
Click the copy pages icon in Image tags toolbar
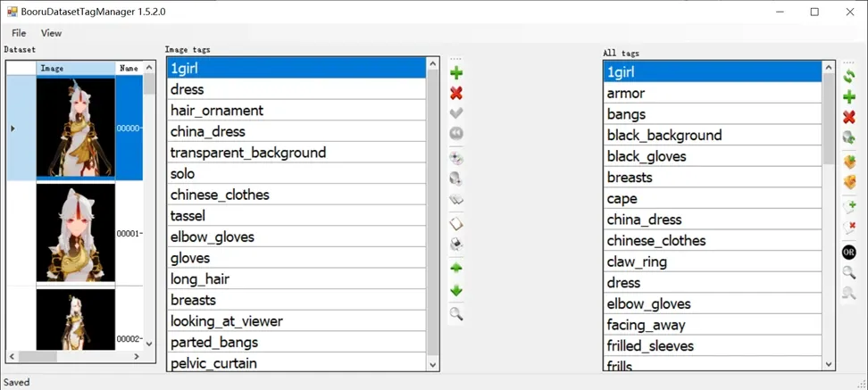pyautogui.click(x=456, y=199)
